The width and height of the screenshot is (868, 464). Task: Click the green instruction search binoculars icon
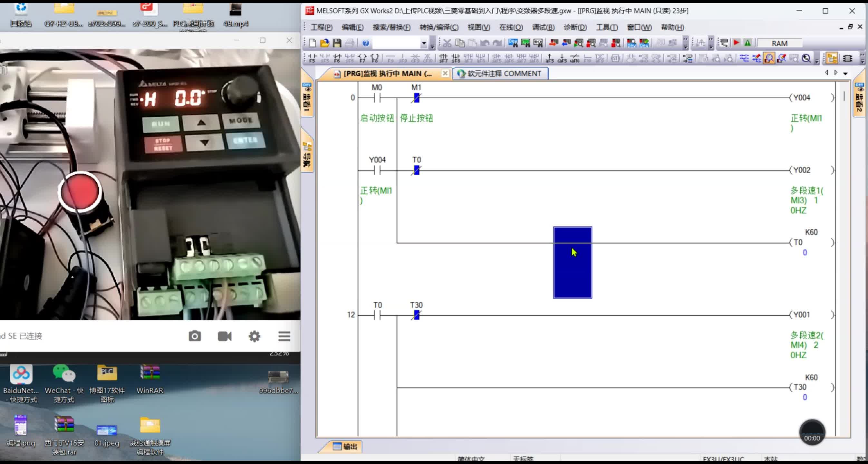tap(526, 43)
